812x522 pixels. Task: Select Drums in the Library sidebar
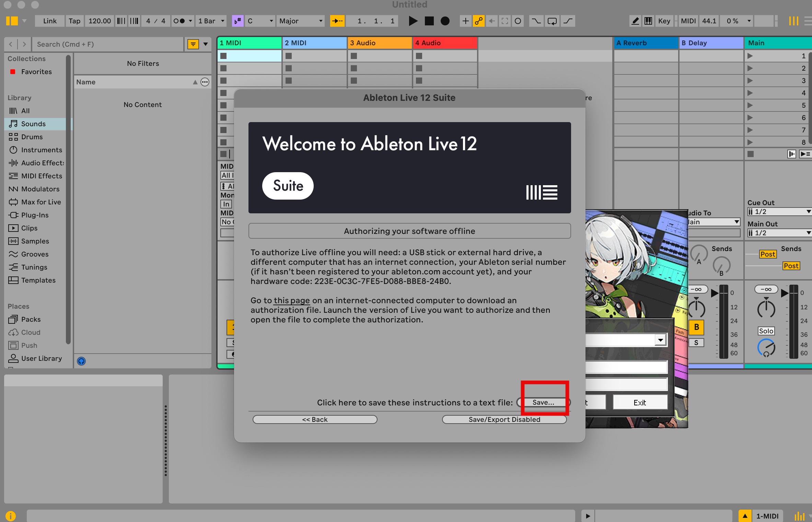point(32,137)
